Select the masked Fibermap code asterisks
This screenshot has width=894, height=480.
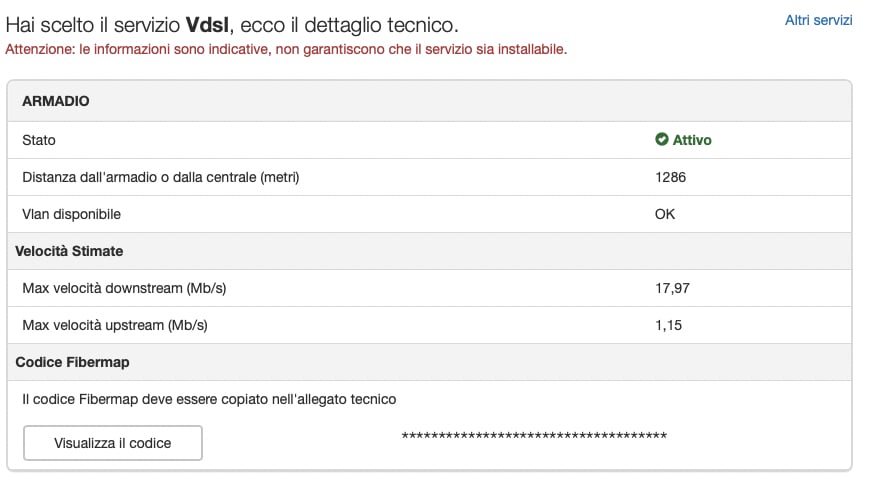pos(534,436)
